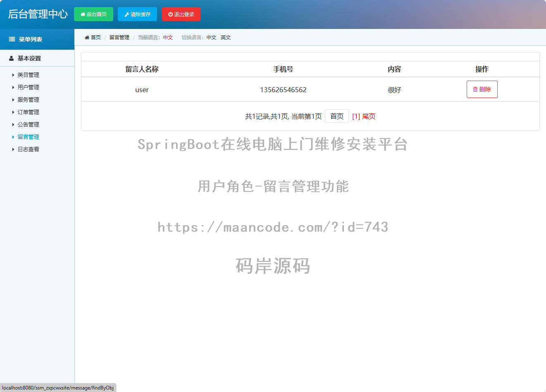Viewport: 546px width, 392px height.
Task: Expand the arrow before 公告管理
Action: click(13, 124)
